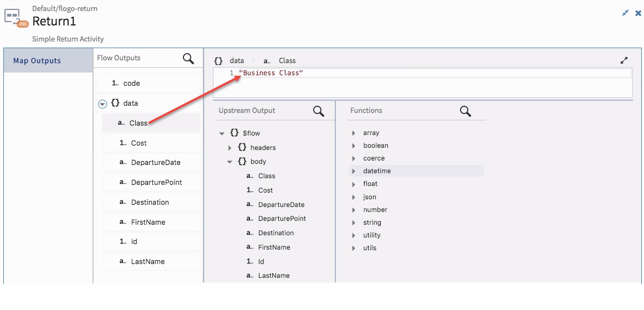The height and width of the screenshot is (310, 644).
Task: Expand the string functions category
Action: pos(354,223)
